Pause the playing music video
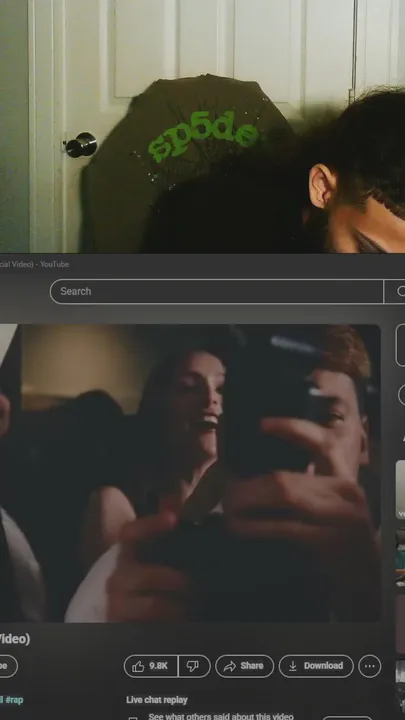 point(190,473)
